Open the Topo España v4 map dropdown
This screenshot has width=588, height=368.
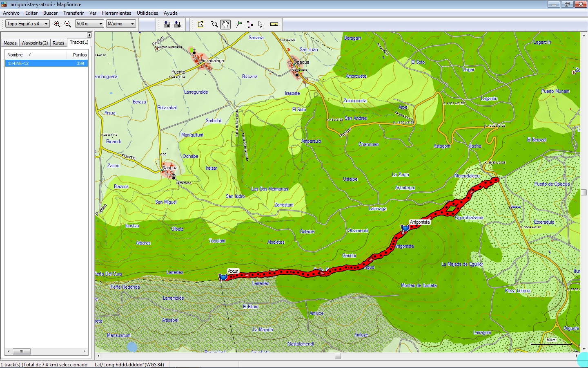(27, 24)
